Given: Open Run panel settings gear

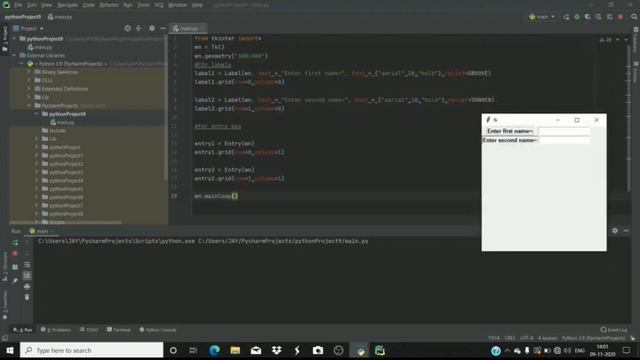Looking at the screenshot, I should pyautogui.click(x=615, y=231).
